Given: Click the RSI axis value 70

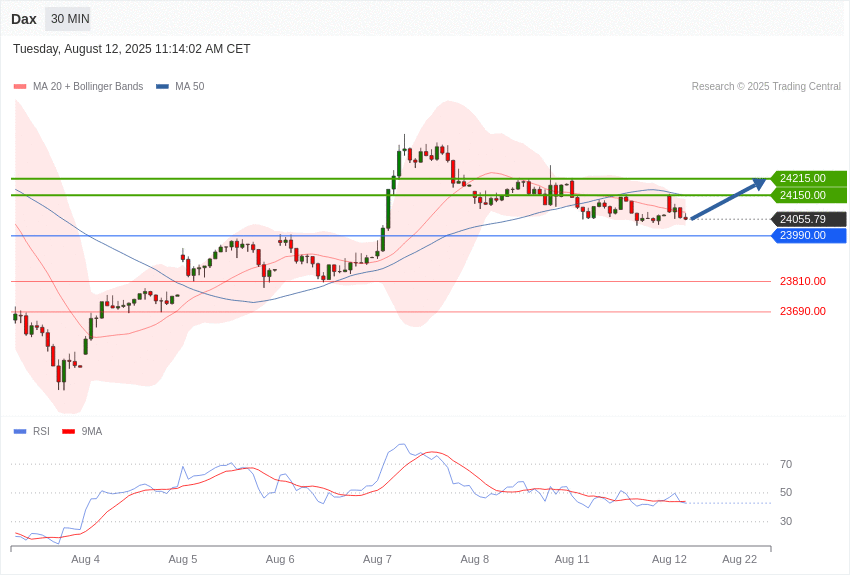Looking at the screenshot, I should click(786, 464).
